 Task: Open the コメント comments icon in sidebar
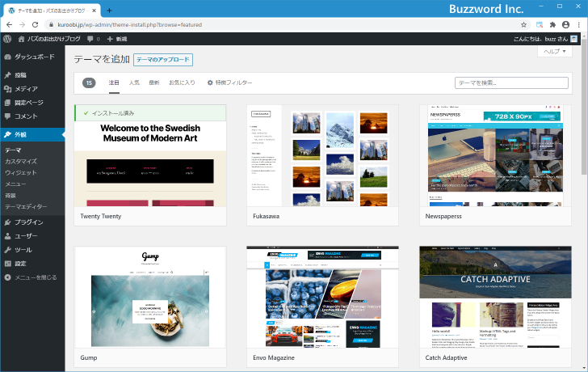(x=7, y=116)
